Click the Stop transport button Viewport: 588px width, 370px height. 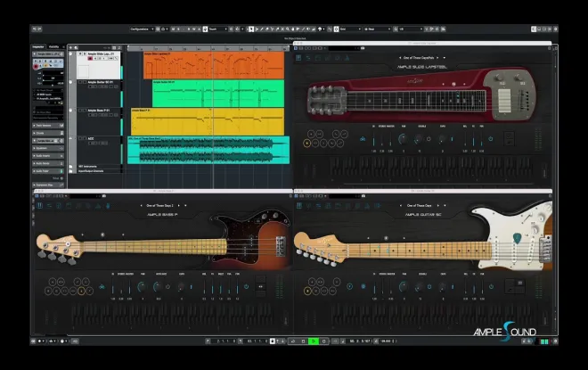pos(304,341)
